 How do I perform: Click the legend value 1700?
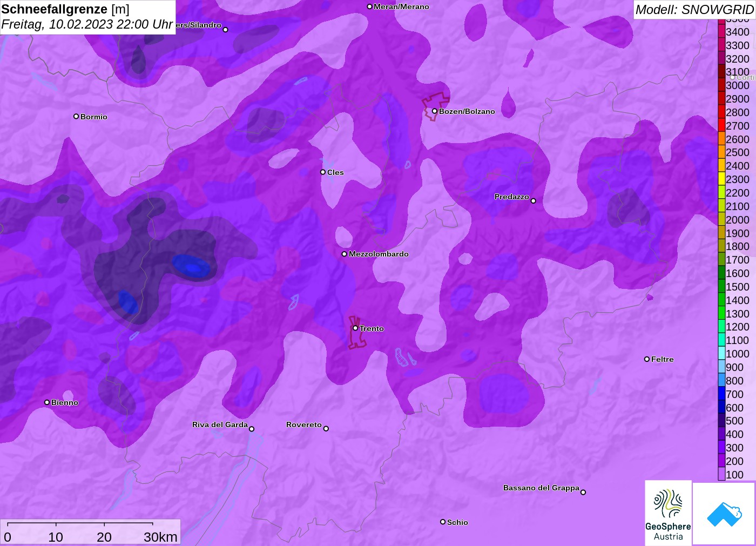coord(738,260)
